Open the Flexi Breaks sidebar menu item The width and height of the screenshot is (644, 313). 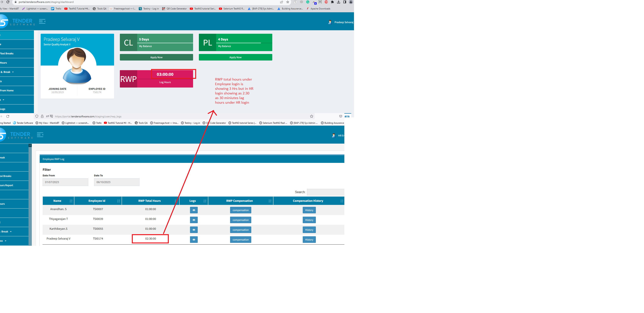[x=7, y=54]
